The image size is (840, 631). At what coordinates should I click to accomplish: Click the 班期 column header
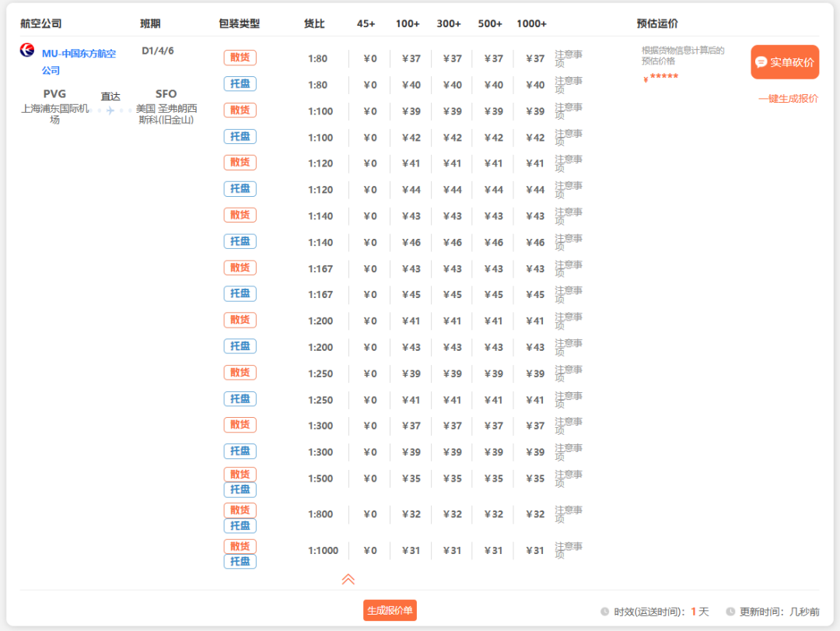[151, 23]
